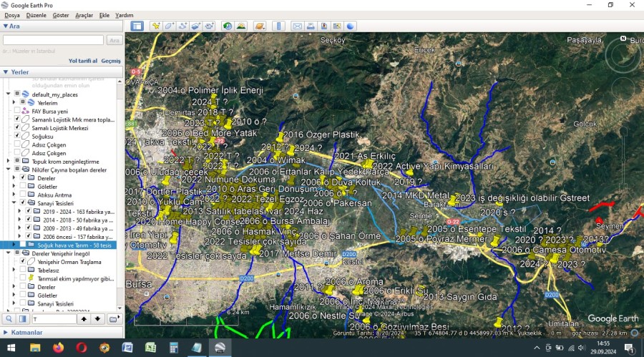Expand the 2014 - 2018 - 50 fabrika folder
Viewport: 644px width, 357px height.
pos(20,220)
